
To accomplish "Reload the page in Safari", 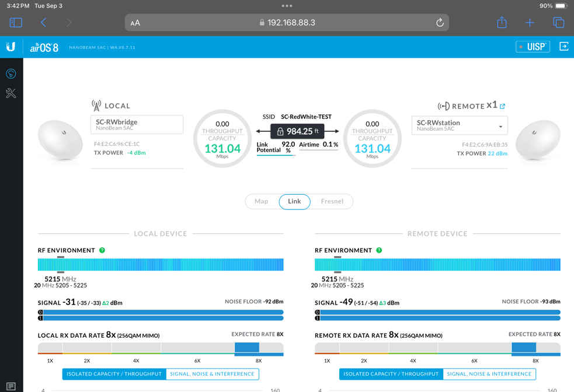I will click(440, 22).
